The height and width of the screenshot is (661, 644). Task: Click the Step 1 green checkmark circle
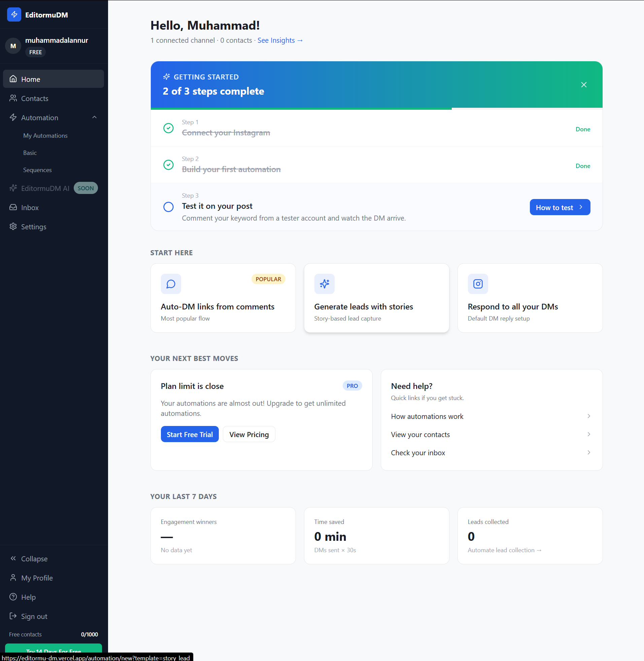168,128
